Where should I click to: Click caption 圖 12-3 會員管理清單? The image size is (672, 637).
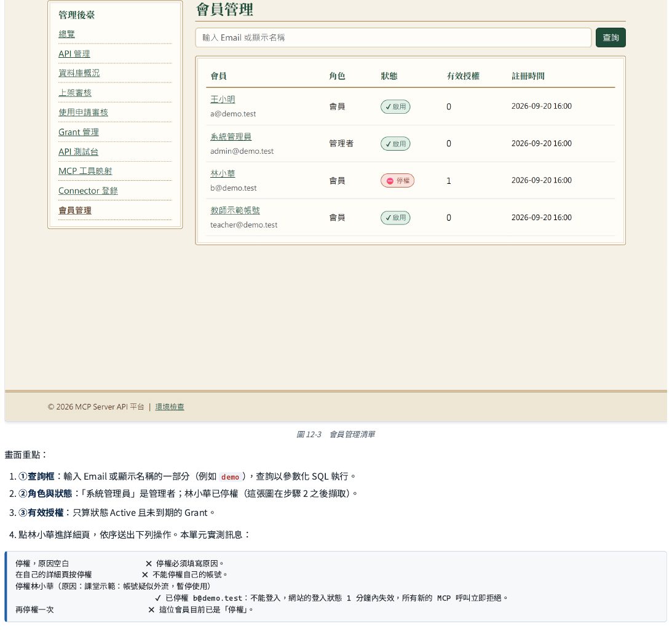coord(336,435)
